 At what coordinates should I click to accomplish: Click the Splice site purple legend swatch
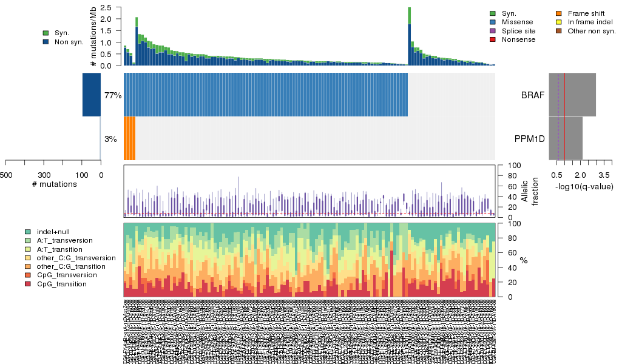click(x=493, y=31)
